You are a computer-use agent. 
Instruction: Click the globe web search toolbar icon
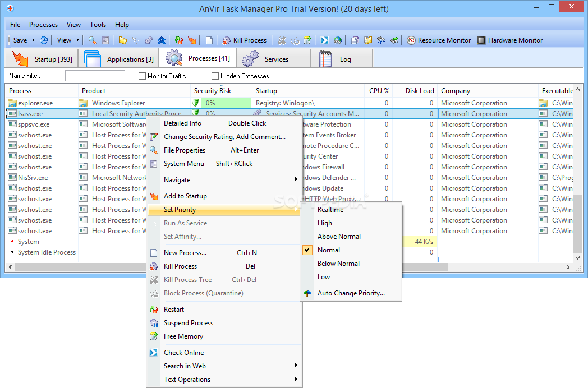coord(338,40)
